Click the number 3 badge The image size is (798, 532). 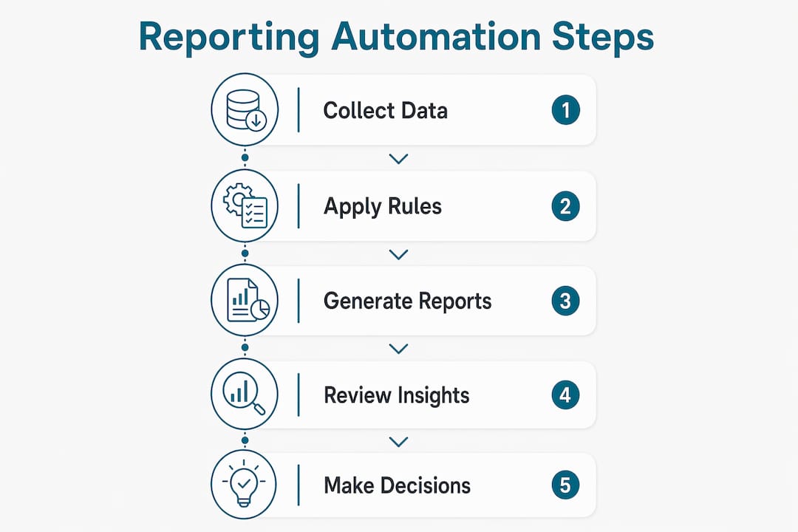click(565, 301)
